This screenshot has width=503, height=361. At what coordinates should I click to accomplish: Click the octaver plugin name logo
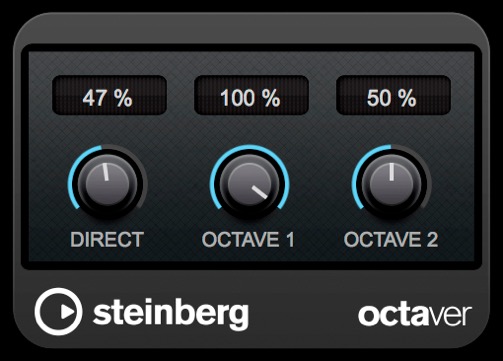(415, 315)
